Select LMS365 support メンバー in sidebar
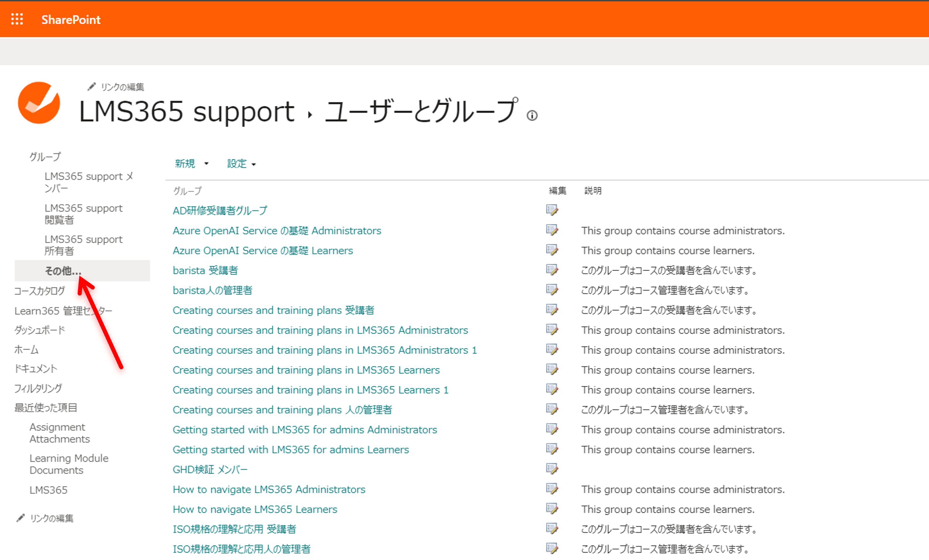Viewport: 929px width, 560px height. 89,182
